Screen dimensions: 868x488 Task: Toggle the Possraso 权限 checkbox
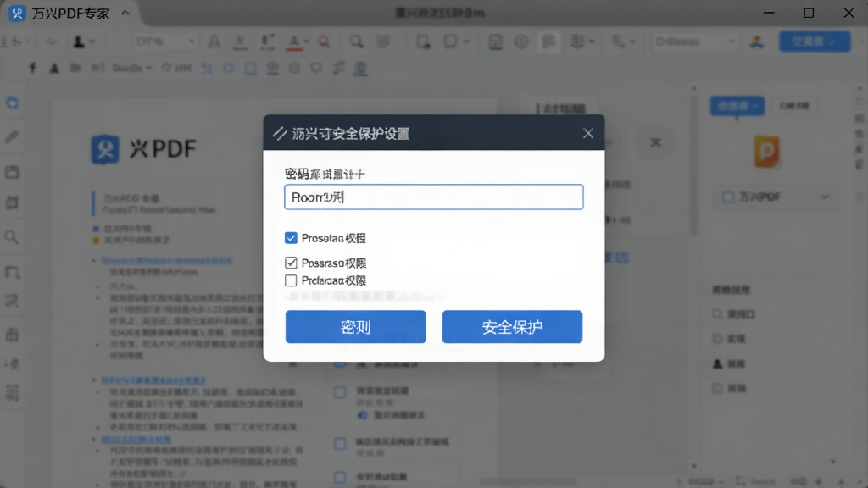291,263
